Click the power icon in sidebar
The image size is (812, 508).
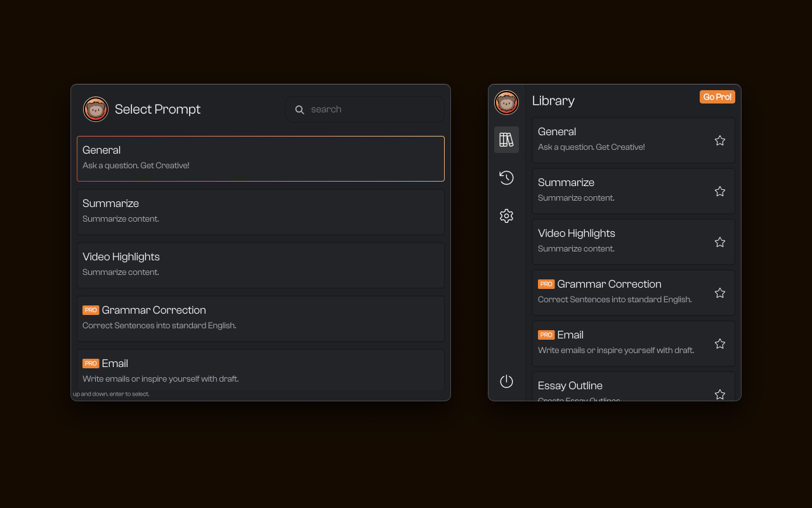tap(506, 381)
